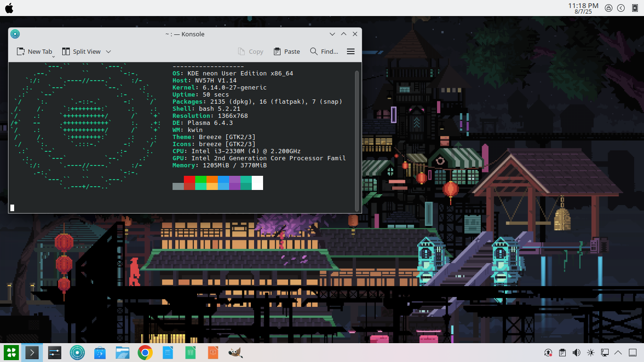Viewport: 644px width, 362px height.
Task: Click the 'WM: kwin' line
Action: (x=188, y=130)
